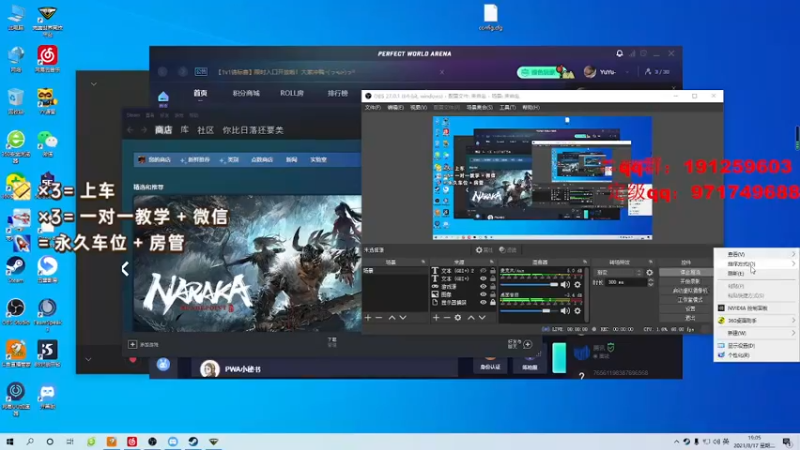Expand 查看(V) submenu in context menu

click(756, 254)
